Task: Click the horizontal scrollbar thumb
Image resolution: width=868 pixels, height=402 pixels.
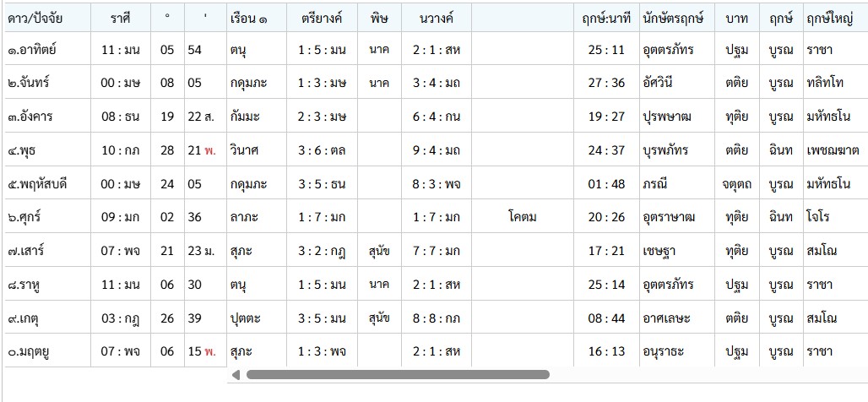Action: pos(398,375)
